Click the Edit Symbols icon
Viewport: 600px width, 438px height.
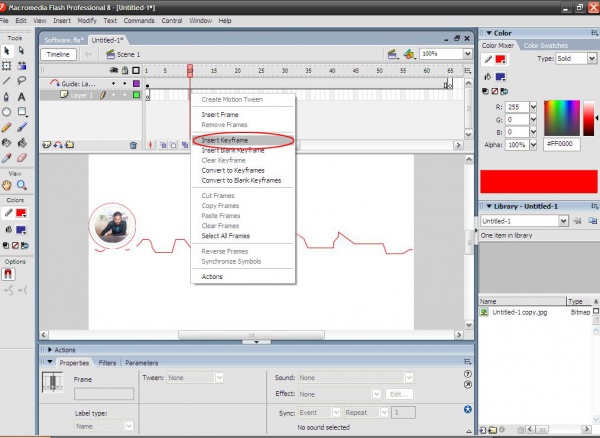click(x=409, y=54)
